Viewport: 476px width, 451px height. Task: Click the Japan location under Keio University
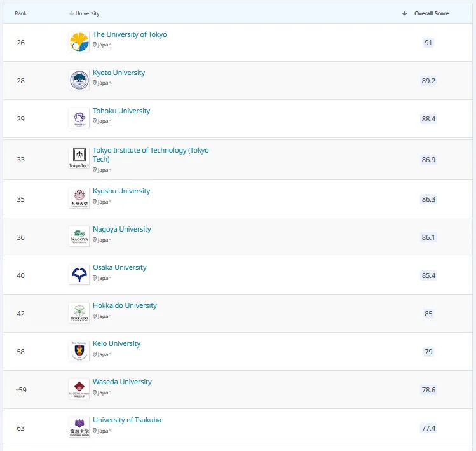pos(104,354)
